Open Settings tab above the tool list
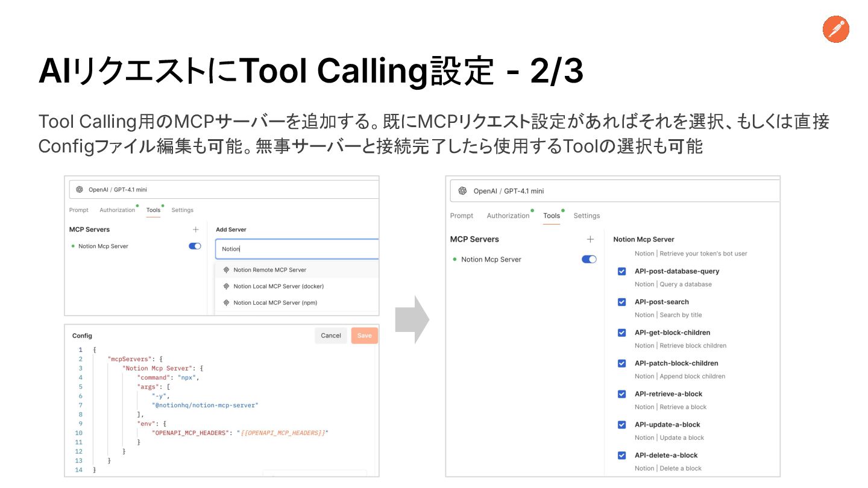 pyautogui.click(x=587, y=216)
